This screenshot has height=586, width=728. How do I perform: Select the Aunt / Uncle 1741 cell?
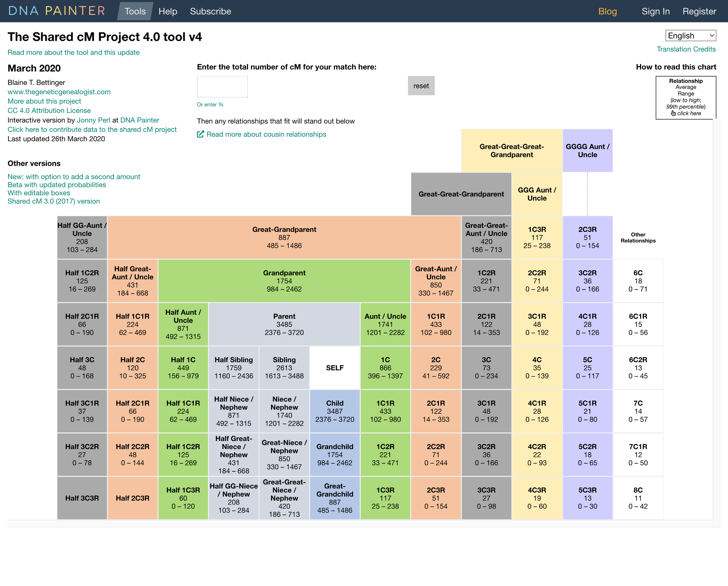[x=386, y=324]
